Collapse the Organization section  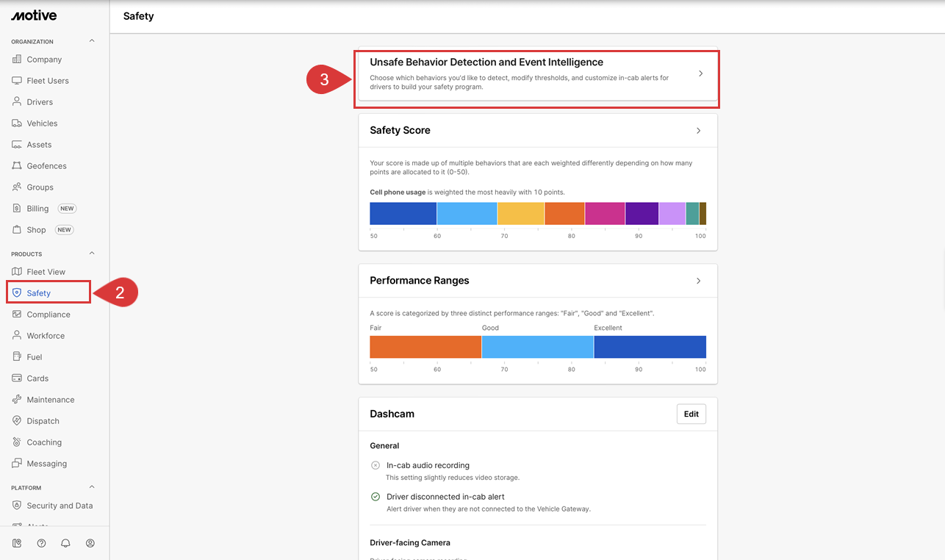pos(92,41)
